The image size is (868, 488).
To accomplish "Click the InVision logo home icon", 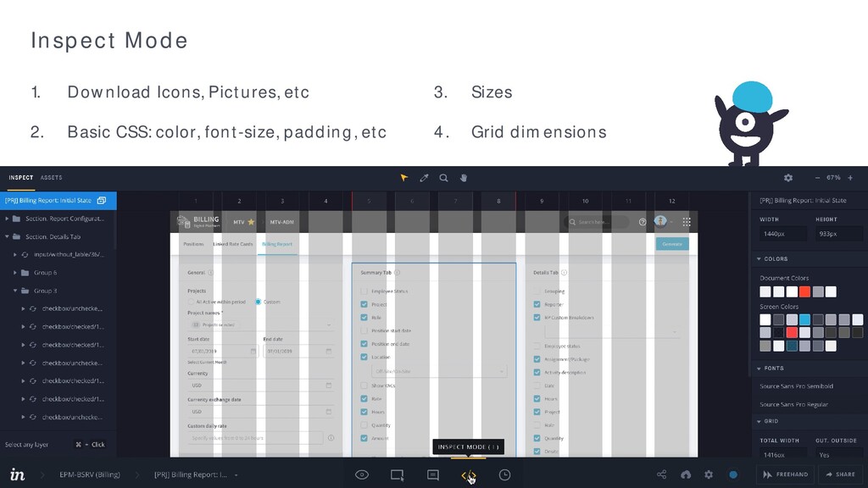I will (17, 474).
